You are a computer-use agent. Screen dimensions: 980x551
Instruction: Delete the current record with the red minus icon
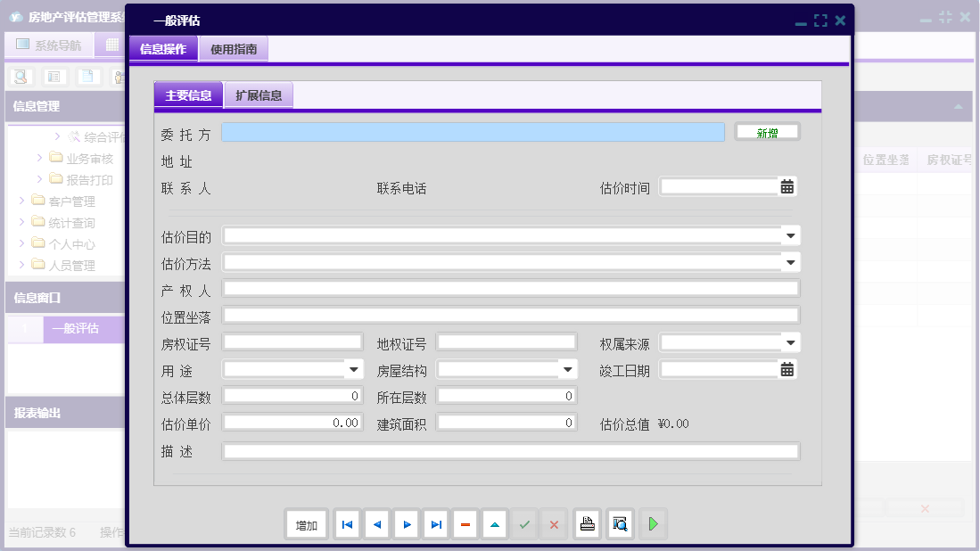pyautogui.click(x=465, y=524)
